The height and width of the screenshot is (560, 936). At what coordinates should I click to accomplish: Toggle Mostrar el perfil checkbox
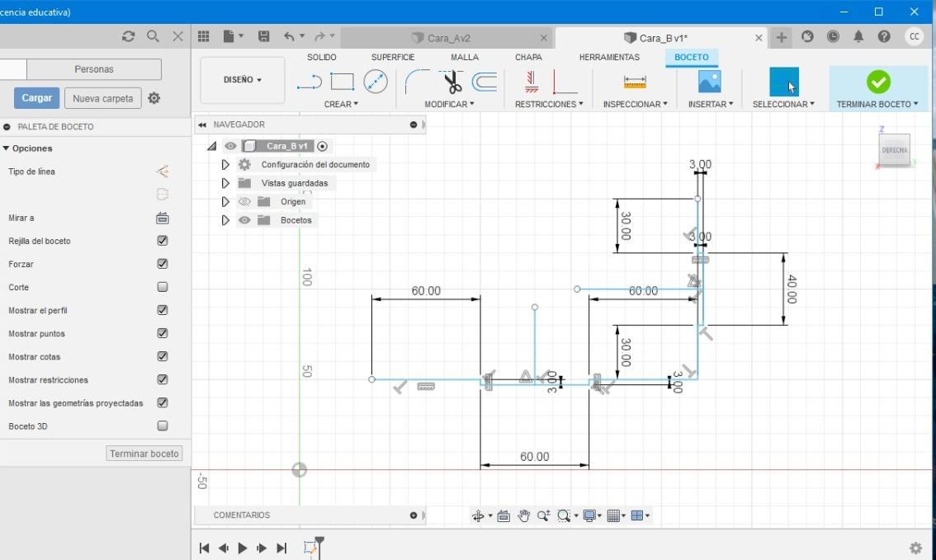click(x=163, y=310)
